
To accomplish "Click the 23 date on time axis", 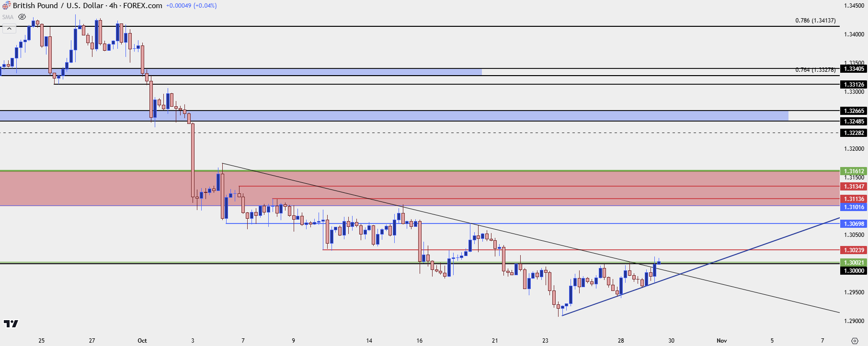I will pos(545,341).
